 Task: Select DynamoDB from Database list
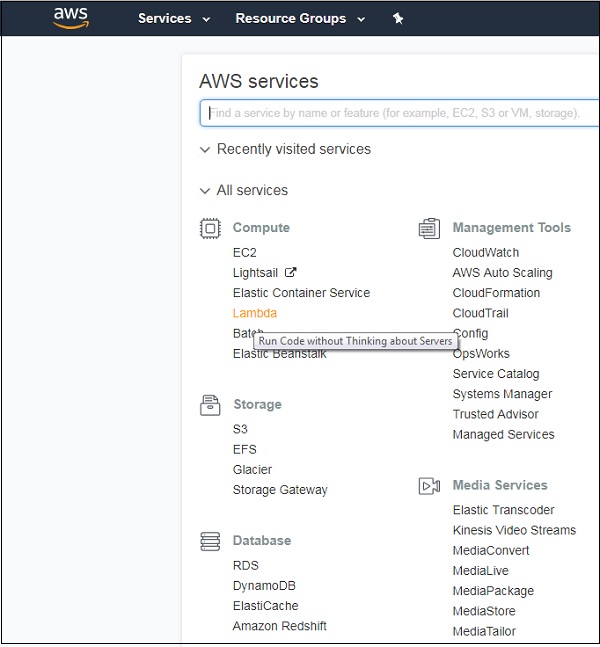(264, 586)
